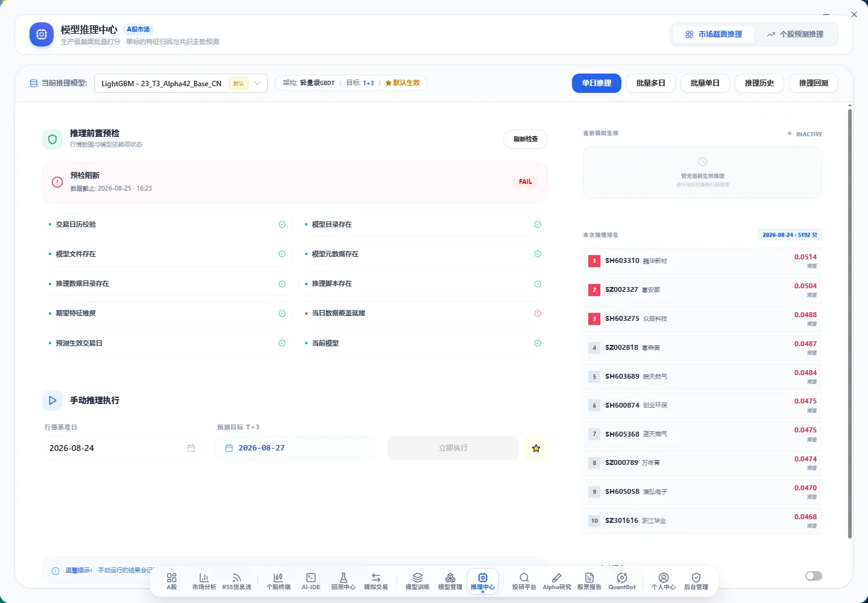Expand the current inference model dropdown

click(181, 83)
